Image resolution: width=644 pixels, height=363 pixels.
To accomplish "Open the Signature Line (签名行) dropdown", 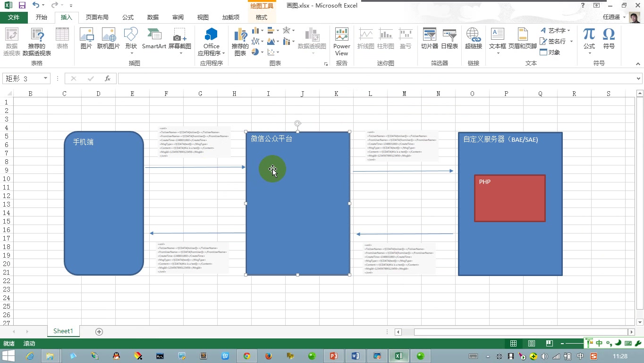I will [571, 41].
